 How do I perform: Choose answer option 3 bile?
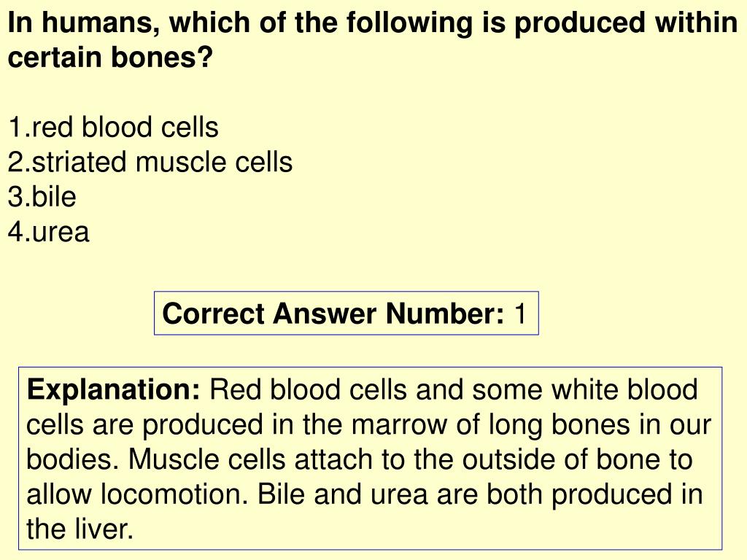tap(42, 197)
